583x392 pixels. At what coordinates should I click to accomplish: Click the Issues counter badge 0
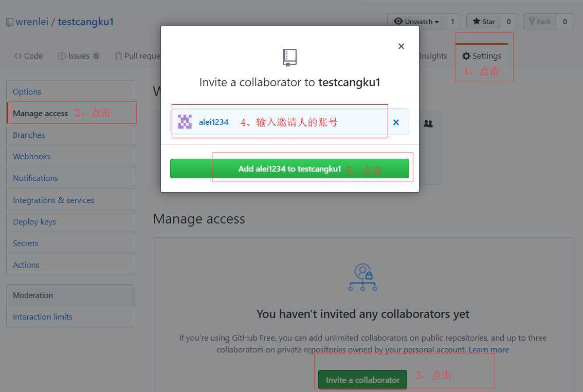[x=96, y=56]
